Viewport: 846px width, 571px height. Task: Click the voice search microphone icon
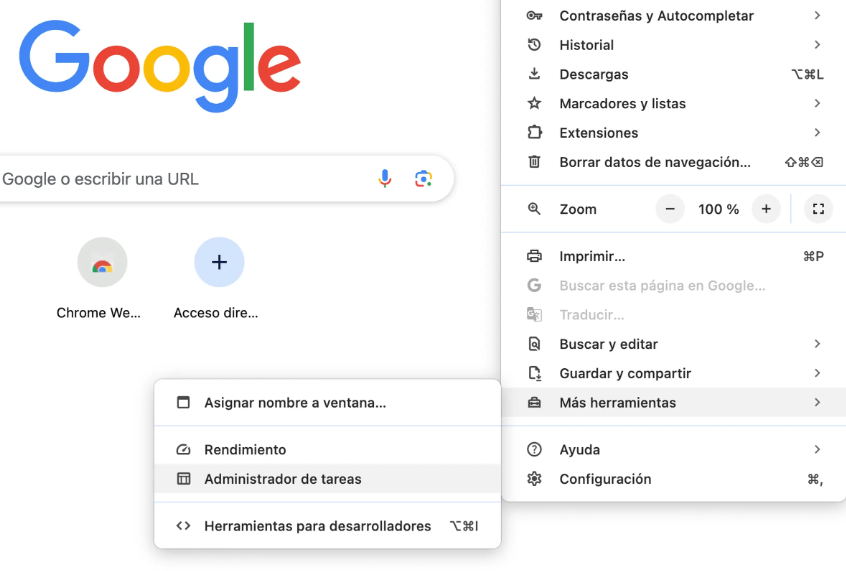click(x=385, y=179)
